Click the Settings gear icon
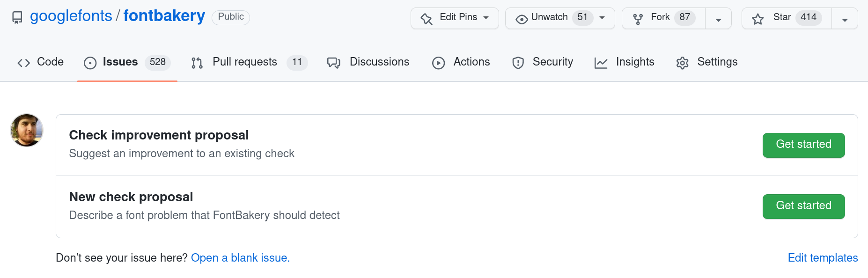 682,63
